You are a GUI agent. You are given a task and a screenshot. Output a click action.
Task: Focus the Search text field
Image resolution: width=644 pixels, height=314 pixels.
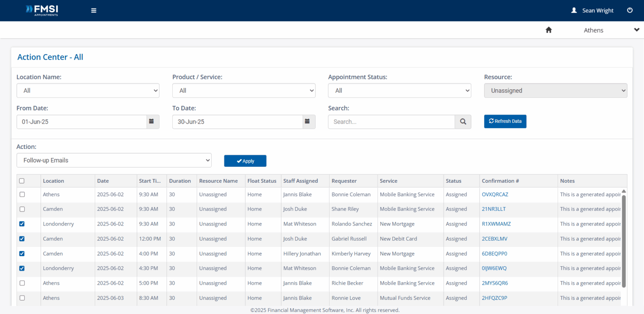391,122
